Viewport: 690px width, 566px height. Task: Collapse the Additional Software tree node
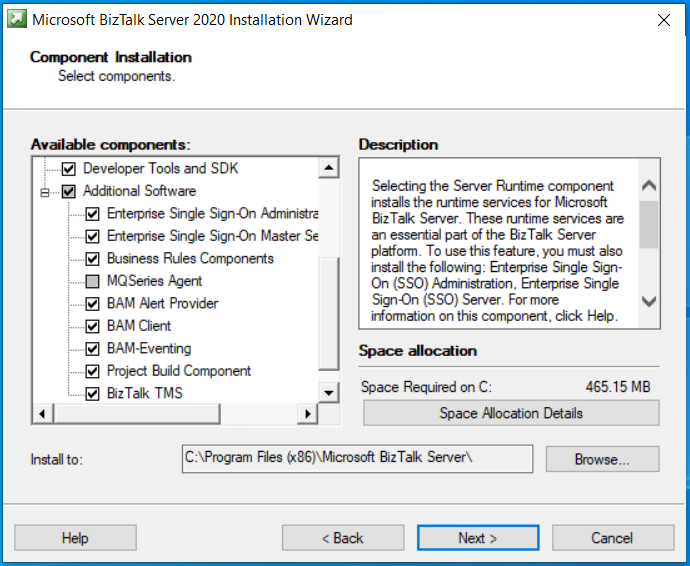point(44,192)
